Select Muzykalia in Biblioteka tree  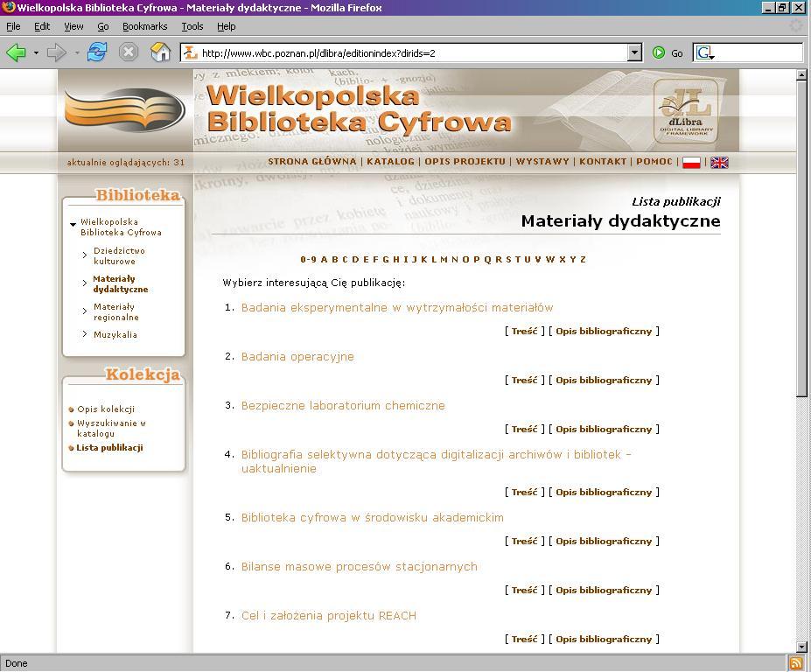tap(115, 335)
